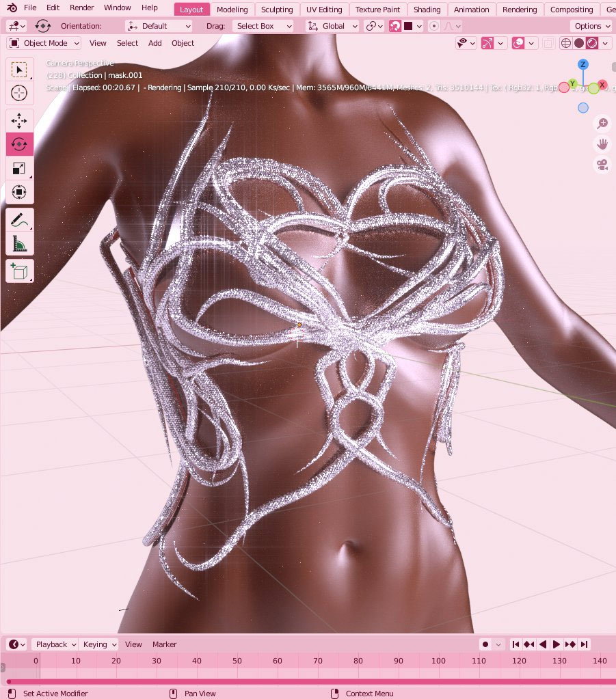Switch to wireframe viewport shading
616x699 pixels.
(x=566, y=43)
